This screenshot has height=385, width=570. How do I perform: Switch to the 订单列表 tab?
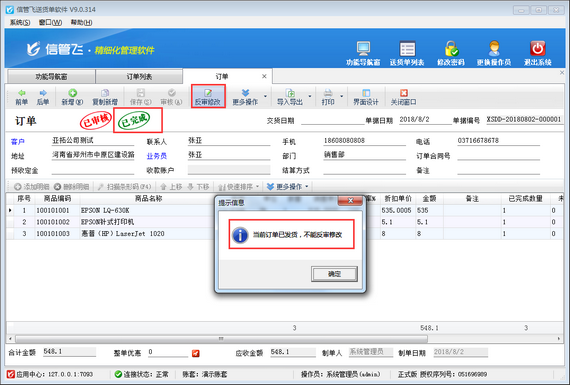point(139,77)
